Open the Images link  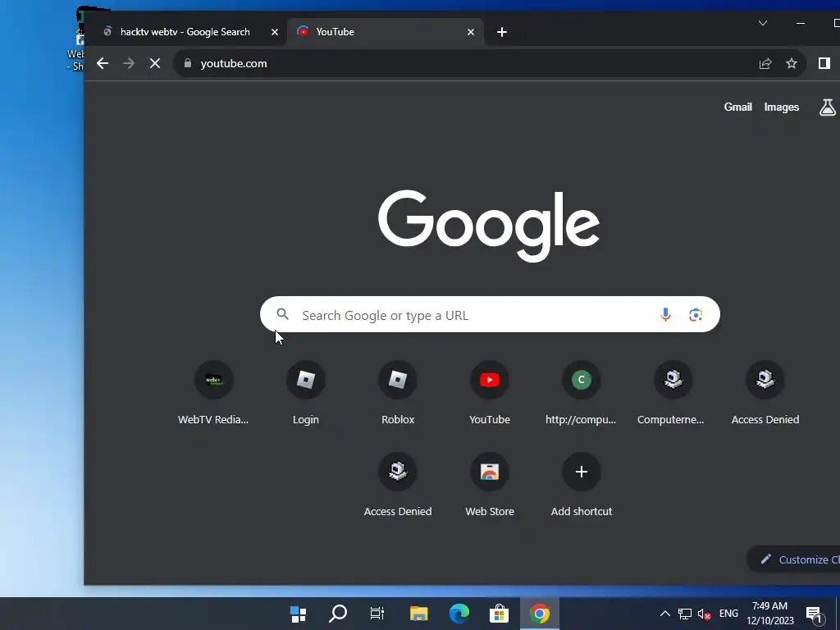(x=781, y=107)
